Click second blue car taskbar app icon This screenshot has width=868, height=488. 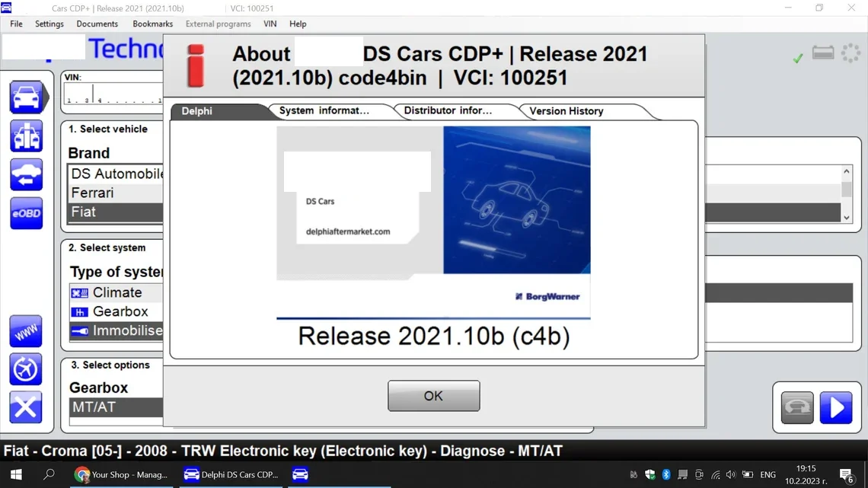tap(300, 475)
